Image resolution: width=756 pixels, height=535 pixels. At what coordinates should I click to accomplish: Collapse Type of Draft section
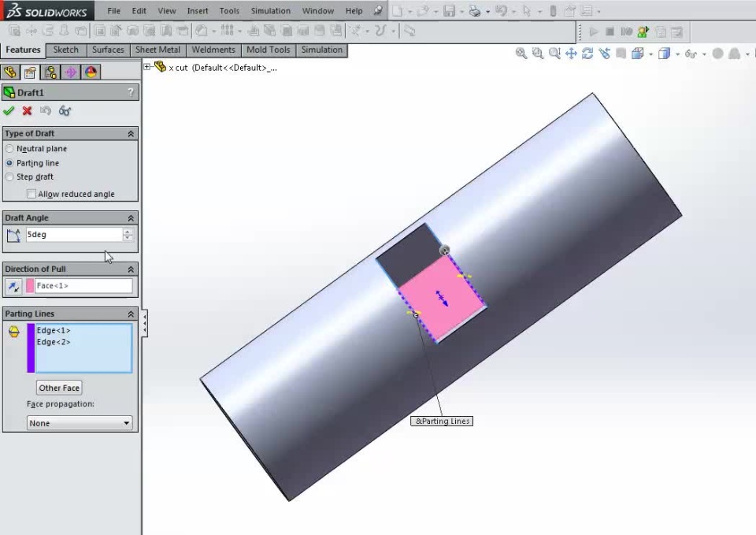(131, 134)
